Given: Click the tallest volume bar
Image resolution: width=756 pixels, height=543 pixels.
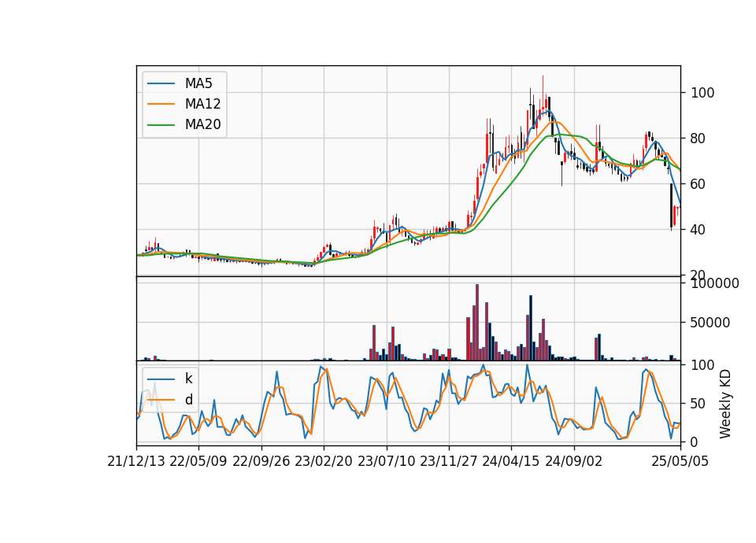Looking at the screenshot, I should click(x=477, y=323).
